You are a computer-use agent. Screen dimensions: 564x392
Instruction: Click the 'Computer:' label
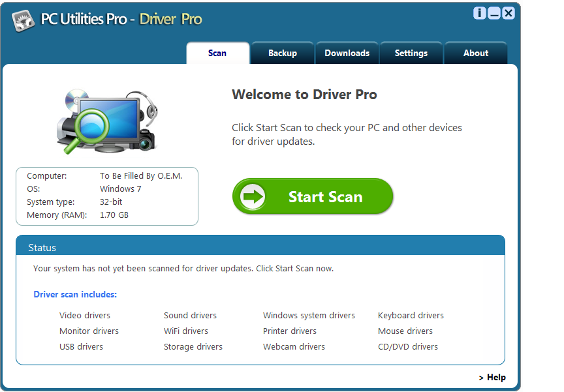(x=47, y=175)
